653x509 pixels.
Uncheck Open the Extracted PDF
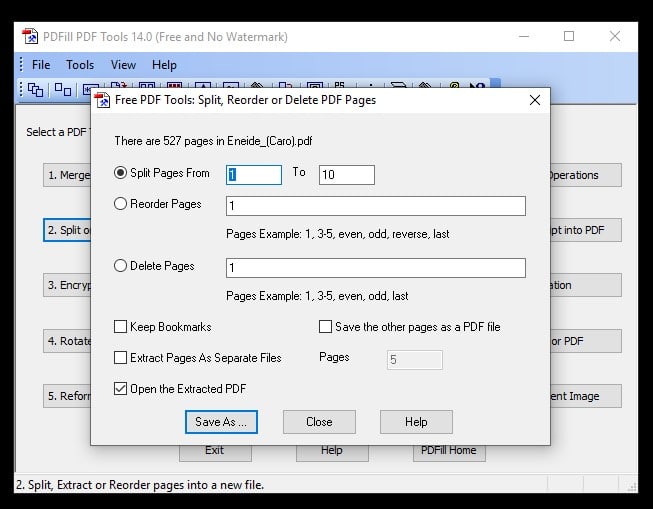click(x=120, y=389)
